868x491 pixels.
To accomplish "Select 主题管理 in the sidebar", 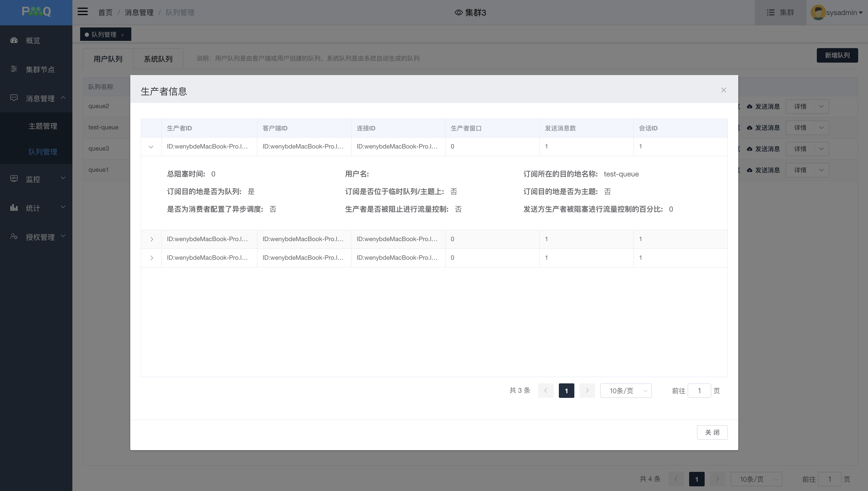I will 43,126.
